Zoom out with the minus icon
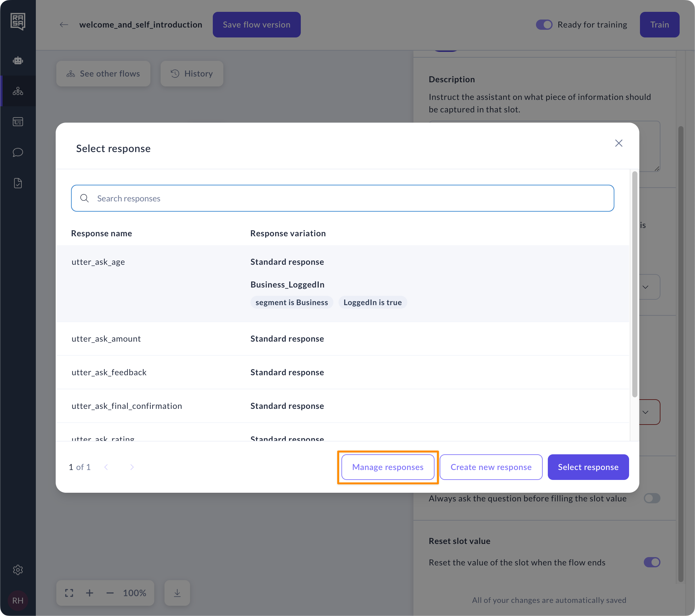 coord(110,593)
